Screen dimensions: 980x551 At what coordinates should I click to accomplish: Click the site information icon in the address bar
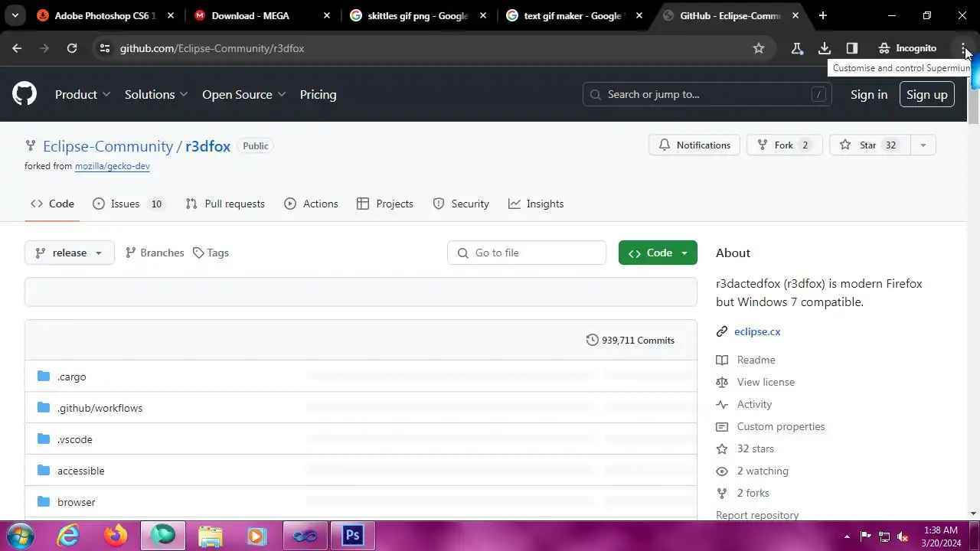[105, 48]
